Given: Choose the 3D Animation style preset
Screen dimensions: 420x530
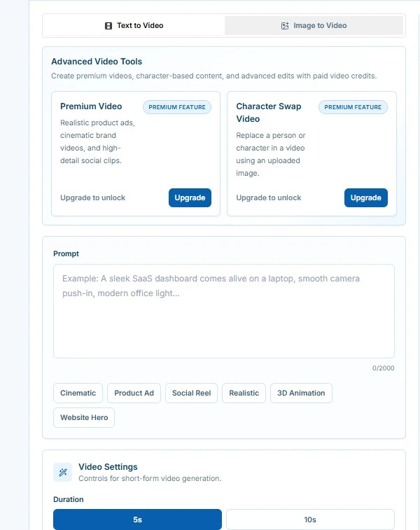Looking at the screenshot, I should pyautogui.click(x=301, y=393).
